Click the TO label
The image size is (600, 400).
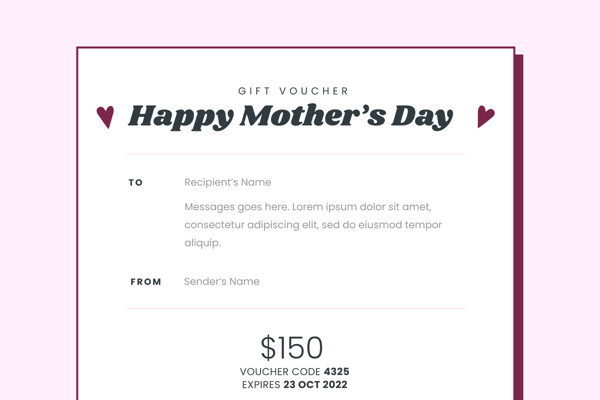point(136,183)
